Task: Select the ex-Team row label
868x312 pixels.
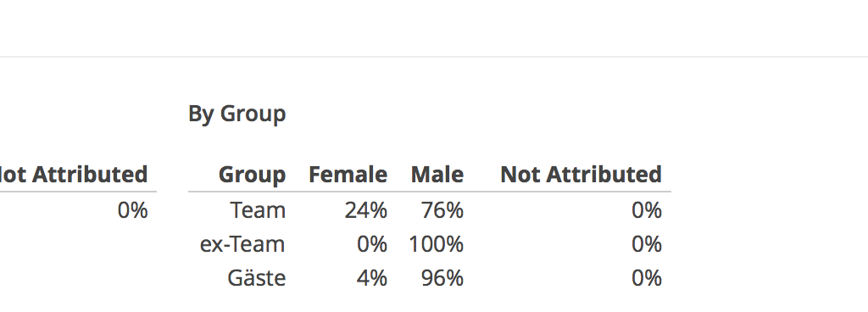Action: (x=242, y=244)
